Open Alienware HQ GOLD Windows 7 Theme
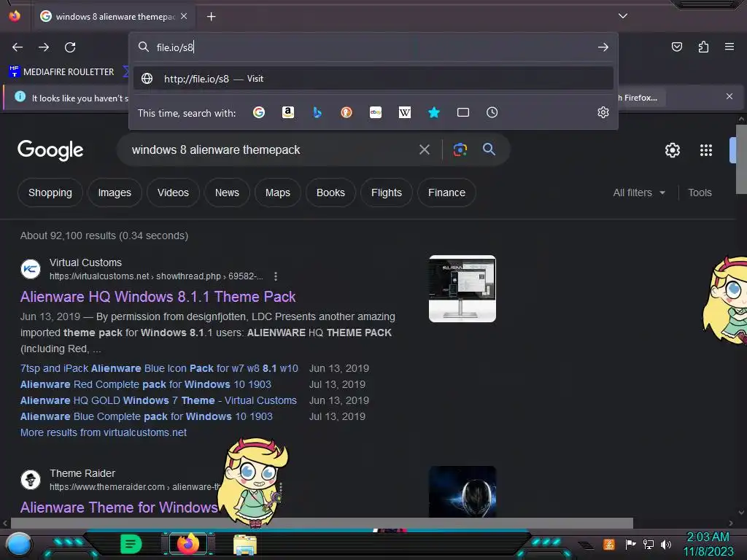 (x=158, y=400)
